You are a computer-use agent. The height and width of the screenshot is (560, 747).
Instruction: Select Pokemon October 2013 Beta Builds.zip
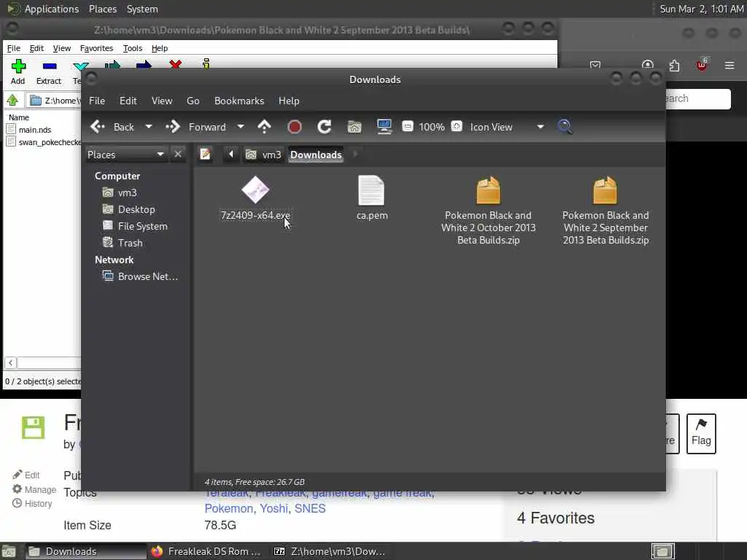[x=488, y=209]
